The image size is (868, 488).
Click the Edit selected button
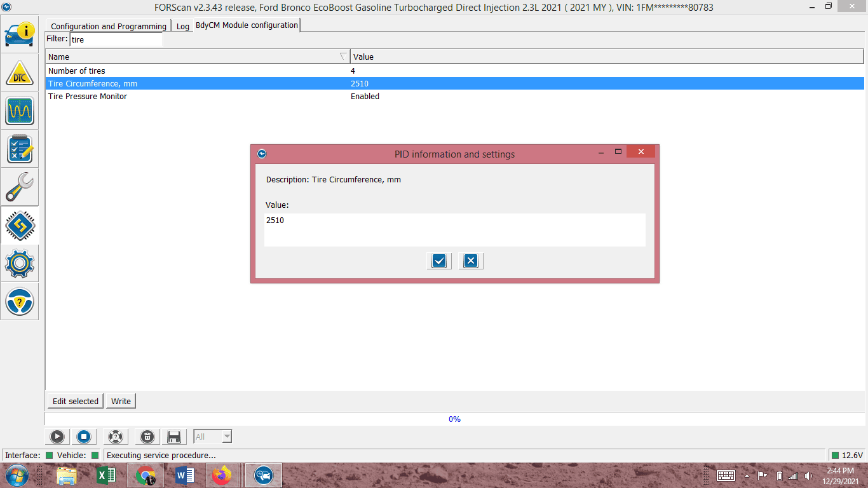[76, 401]
